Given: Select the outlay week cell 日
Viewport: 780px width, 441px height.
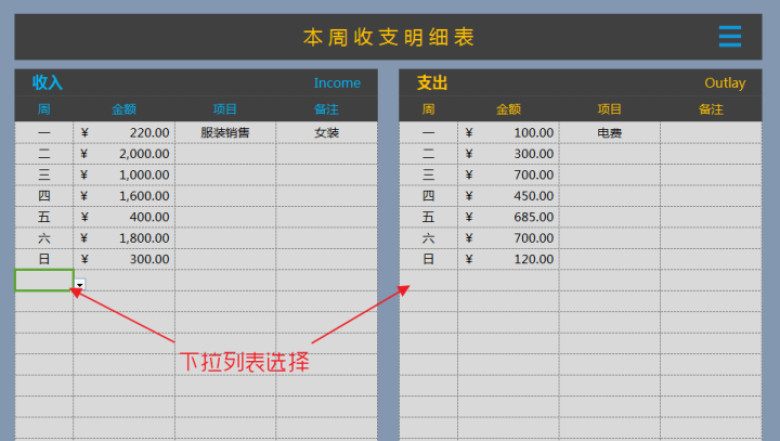Looking at the screenshot, I should (x=428, y=259).
